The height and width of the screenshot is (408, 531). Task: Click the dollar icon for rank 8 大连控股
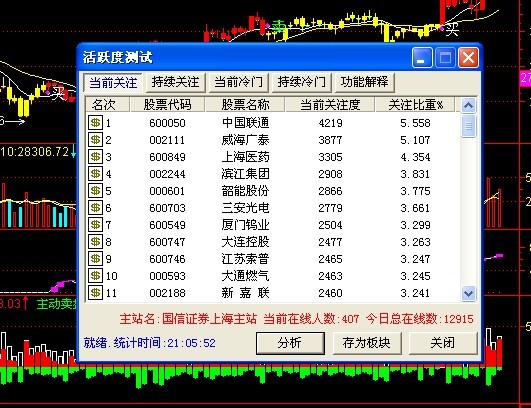click(x=95, y=241)
